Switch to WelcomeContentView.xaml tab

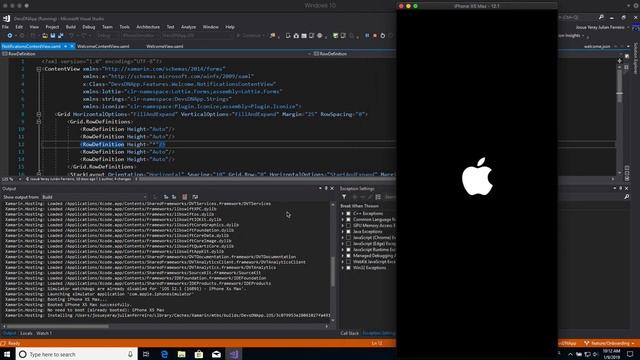tap(103, 46)
